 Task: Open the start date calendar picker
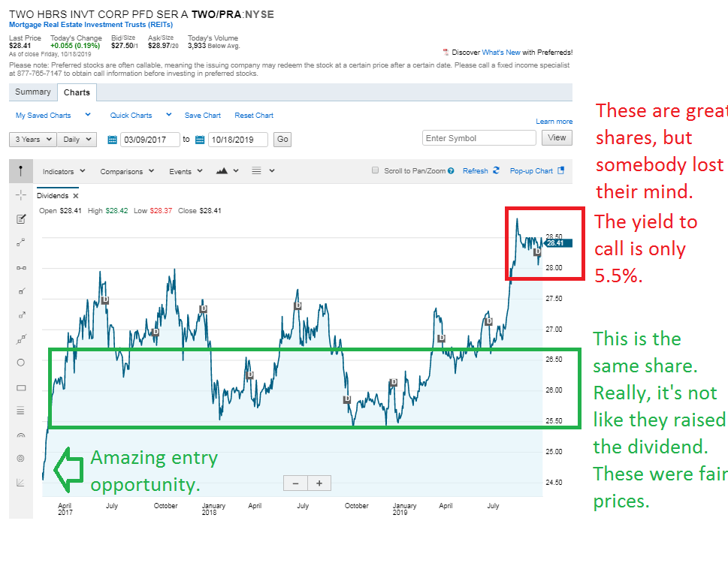pyautogui.click(x=113, y=140)
